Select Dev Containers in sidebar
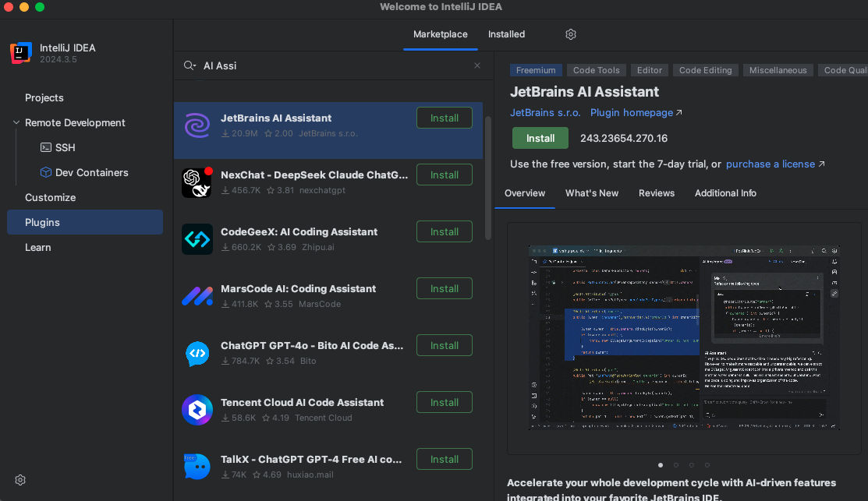 (x=92, y=172)
